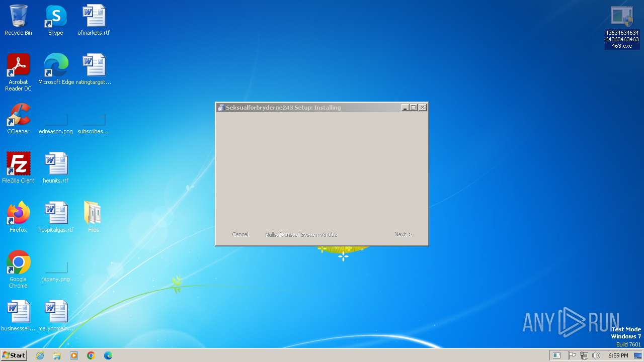This screenshot has width=644, height=362.
Task: Select the heunits.rtf document icon
Action: click(x=56, y=168)
